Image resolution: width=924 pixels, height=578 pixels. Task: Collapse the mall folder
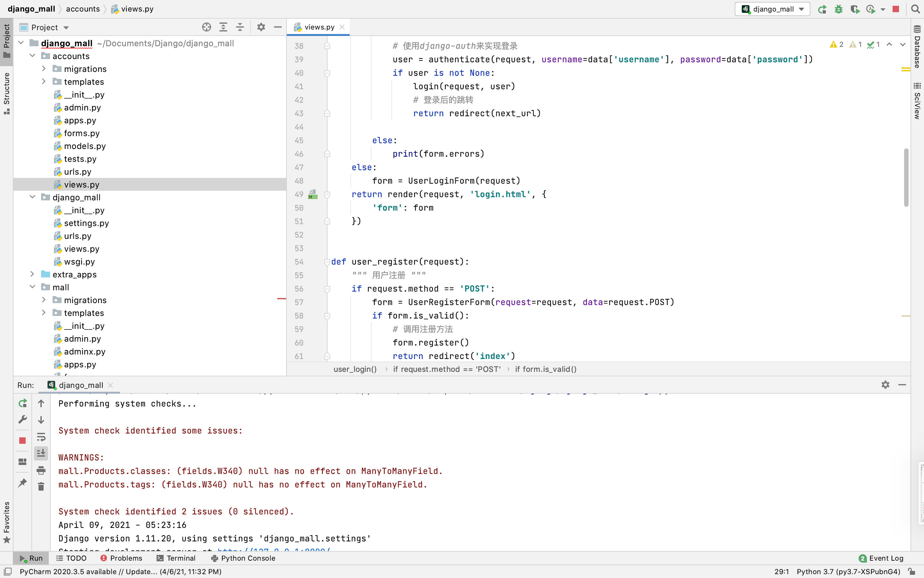(x=32, y=287)
